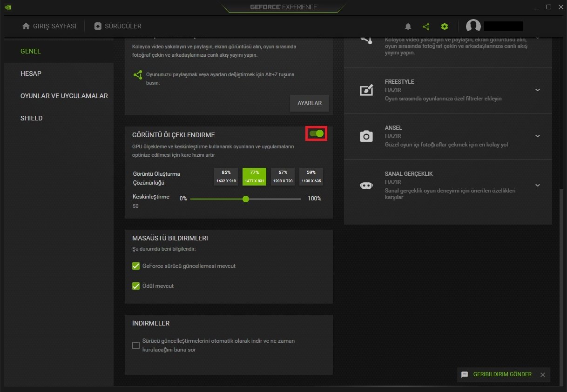
Task: Click Geribildirim Gönder link
Action: (x=502, y=374)
